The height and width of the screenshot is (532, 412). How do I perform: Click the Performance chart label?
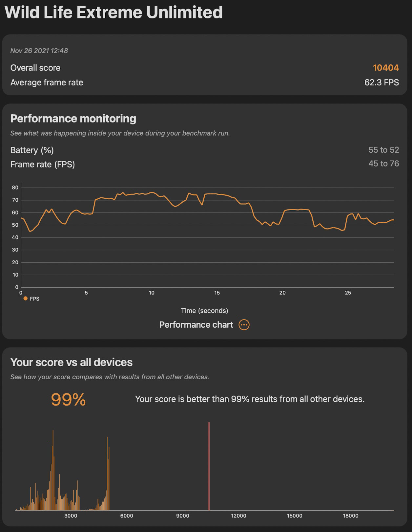pyautogui.click(x=196, y=325)
